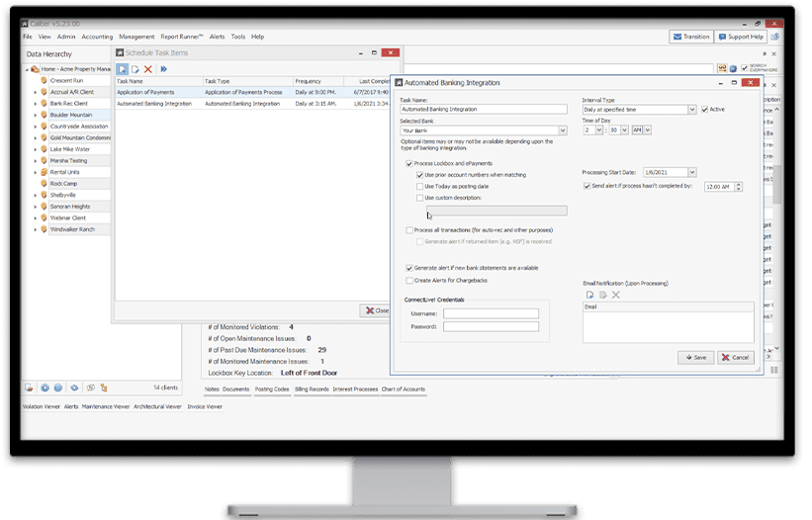
Task: Click the alert time spinner arrows
Action: pyautogui.click(x=739, y=186)
